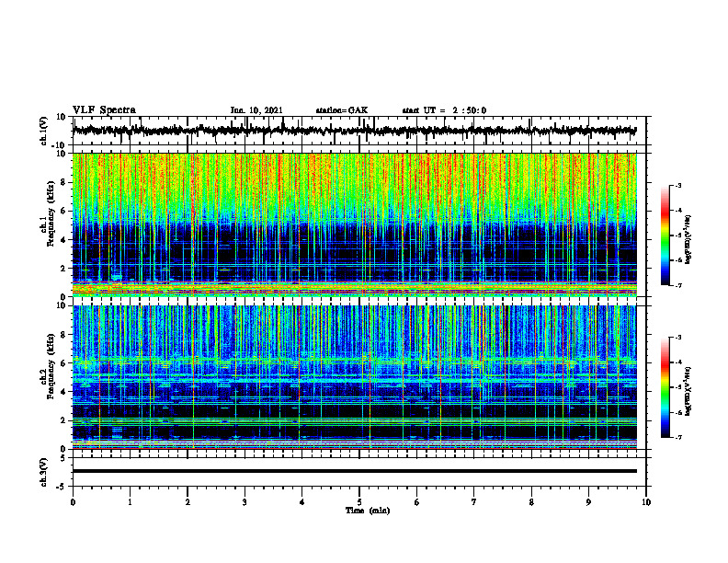Click the ch.2 spectrogram color scale bar
Image resolution: width=728 pixels, height=563 pixels.
pyautogui.click(x=665, y=387)
